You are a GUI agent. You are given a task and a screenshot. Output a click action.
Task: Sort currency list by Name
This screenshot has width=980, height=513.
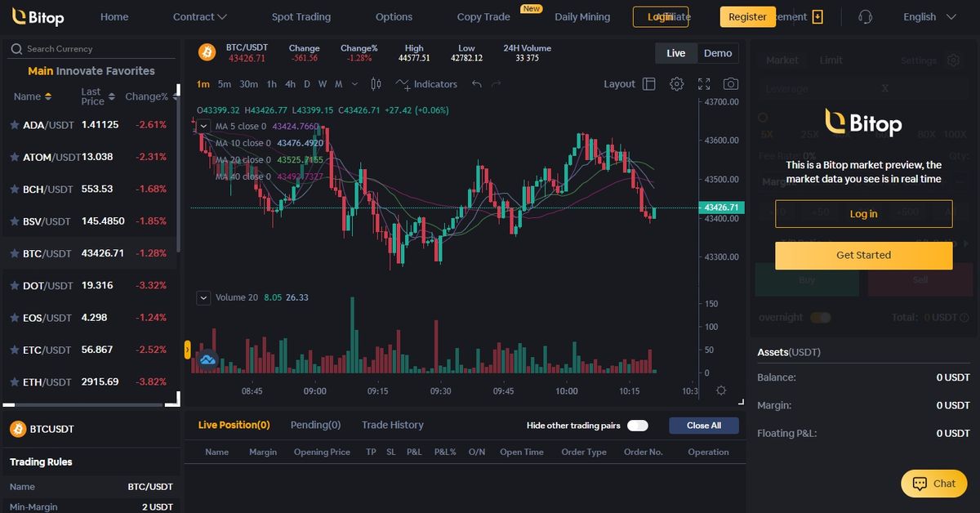(x=33, y=96)
